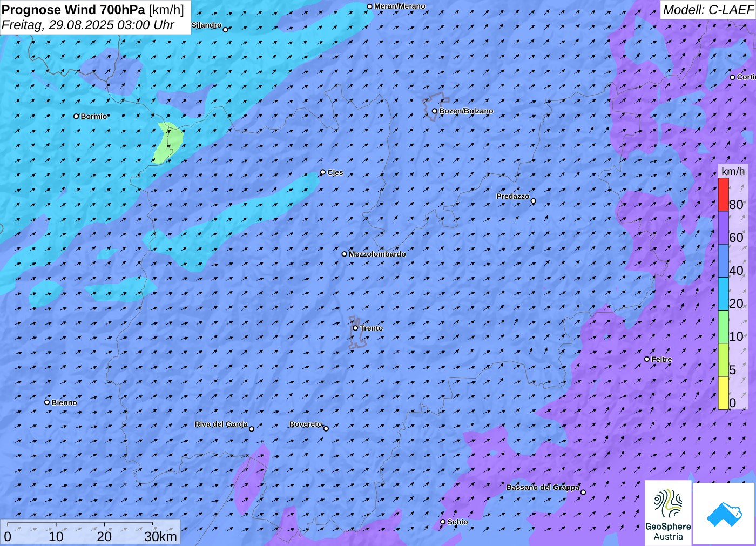756x546 pixels.
Task: Select the Mezzolombardo location marker
Action: [344, 254]
